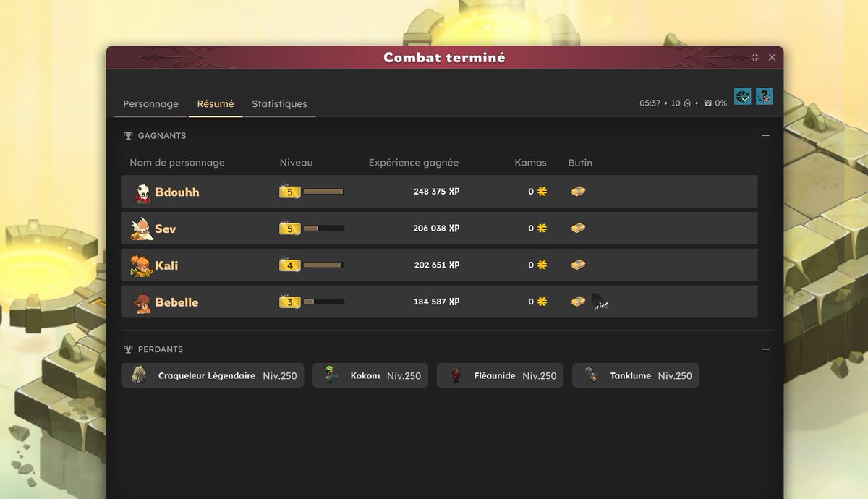868x499 pixels.
Task: Collapse the Gagnants section
Action: [x=765, y=135]
